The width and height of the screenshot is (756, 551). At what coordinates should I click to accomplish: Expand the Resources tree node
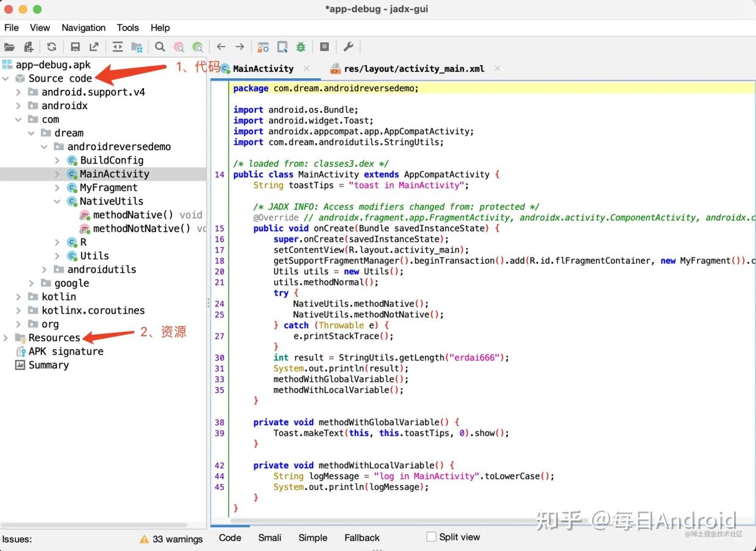6,337
